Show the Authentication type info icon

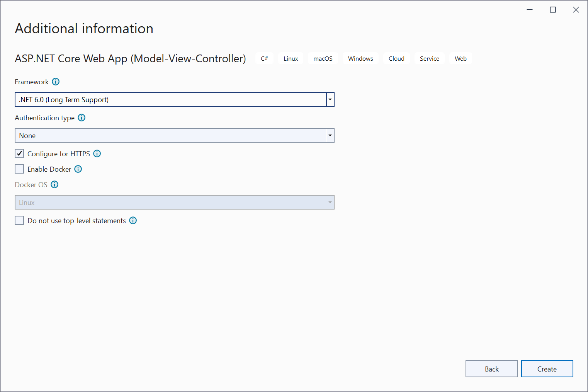coord(82,118)
